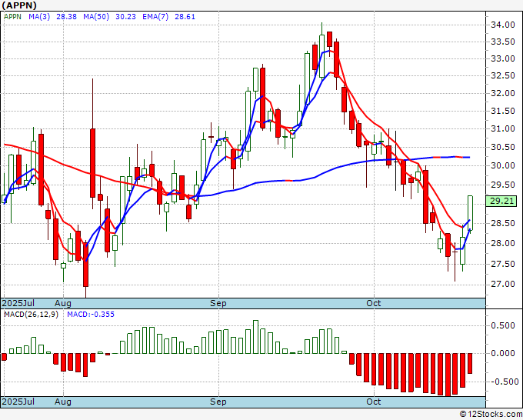
Task: Click the Aug label on MACD axis
Action: (x=63, y=402)
